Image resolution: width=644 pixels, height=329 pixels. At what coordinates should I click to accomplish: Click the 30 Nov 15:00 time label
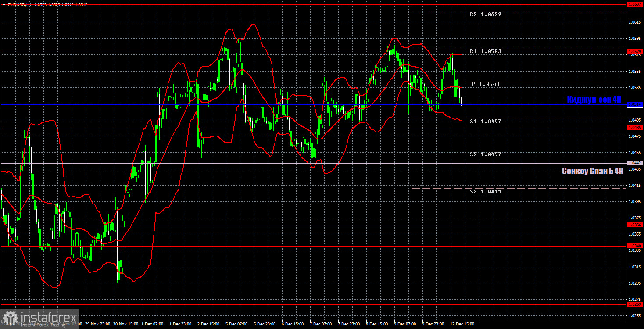(x=125, y=324)
